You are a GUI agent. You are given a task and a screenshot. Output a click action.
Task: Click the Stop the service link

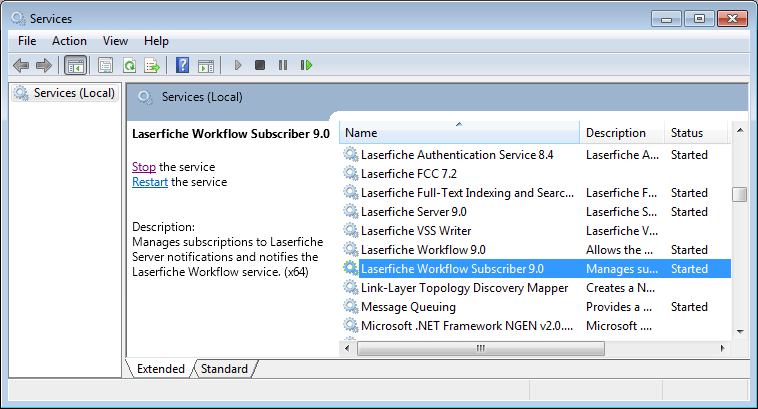point(144,167)
